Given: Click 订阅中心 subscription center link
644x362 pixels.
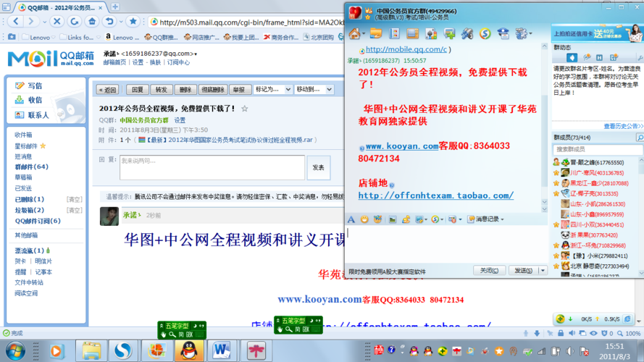Looking at the screenshot, I should coord(178,62).
